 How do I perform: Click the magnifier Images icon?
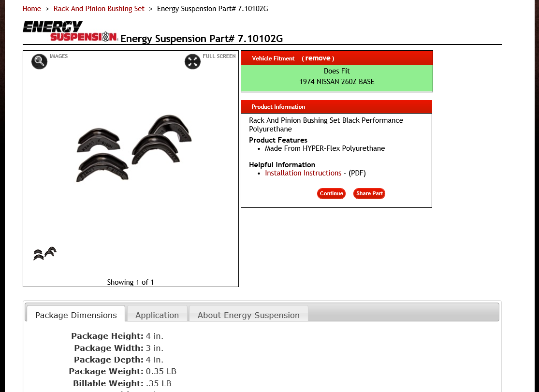tap(39, 61)
